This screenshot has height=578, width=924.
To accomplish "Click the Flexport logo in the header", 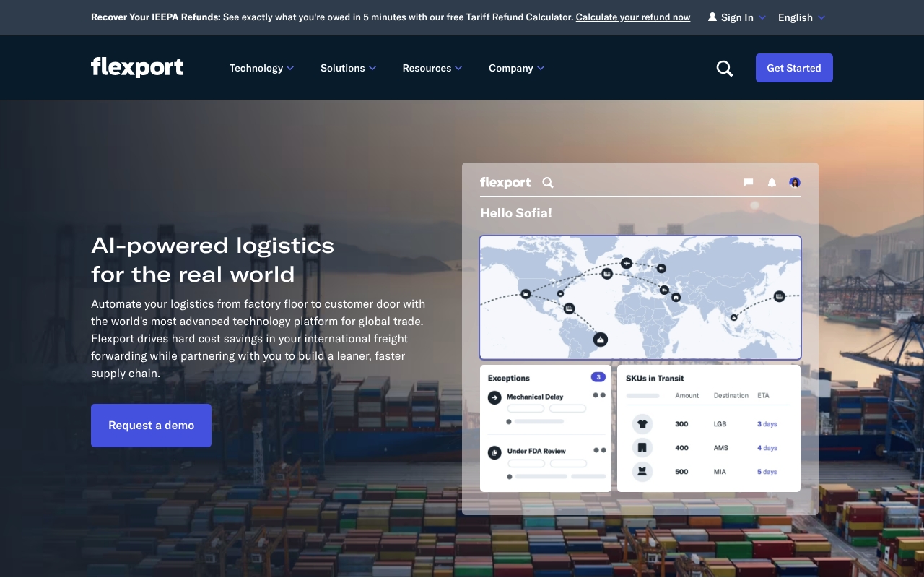I will [137, 67].
